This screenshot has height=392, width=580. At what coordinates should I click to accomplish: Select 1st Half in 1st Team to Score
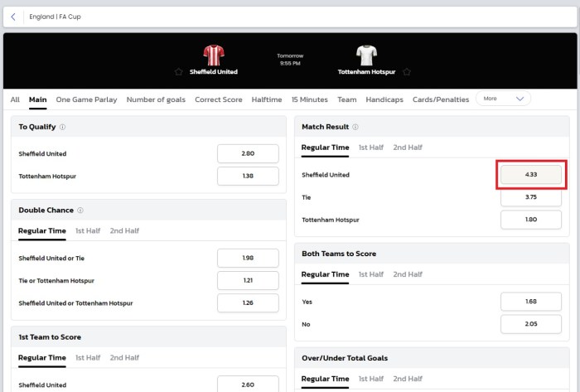point(88,358)
